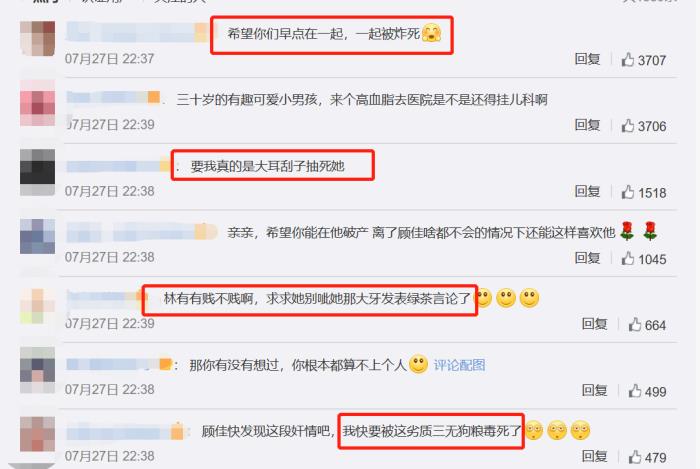Click thumbs-up icon next to 499
The height and width of the screenshot is (469, 700).
635,390
